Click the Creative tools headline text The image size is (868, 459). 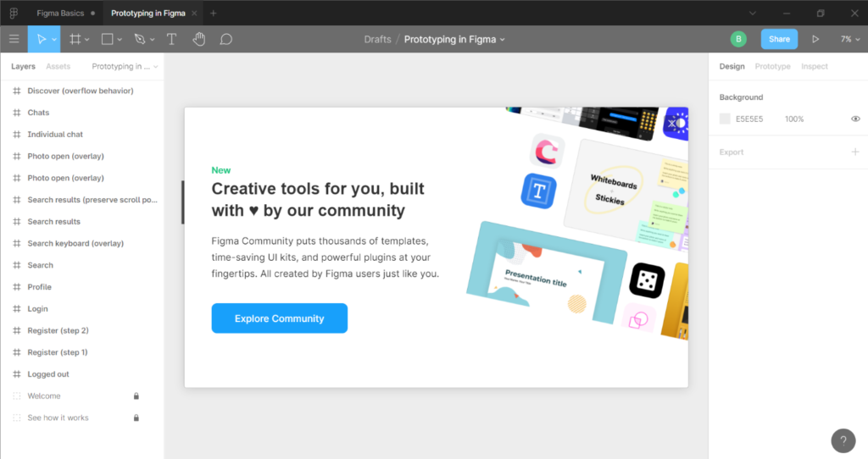pyautogui.click(x=318, y=200)
